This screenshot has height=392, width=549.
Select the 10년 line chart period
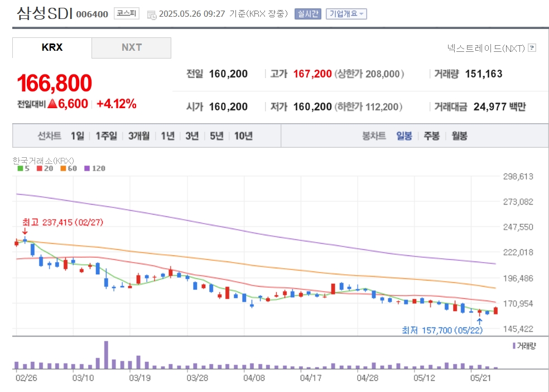[243, 136]
